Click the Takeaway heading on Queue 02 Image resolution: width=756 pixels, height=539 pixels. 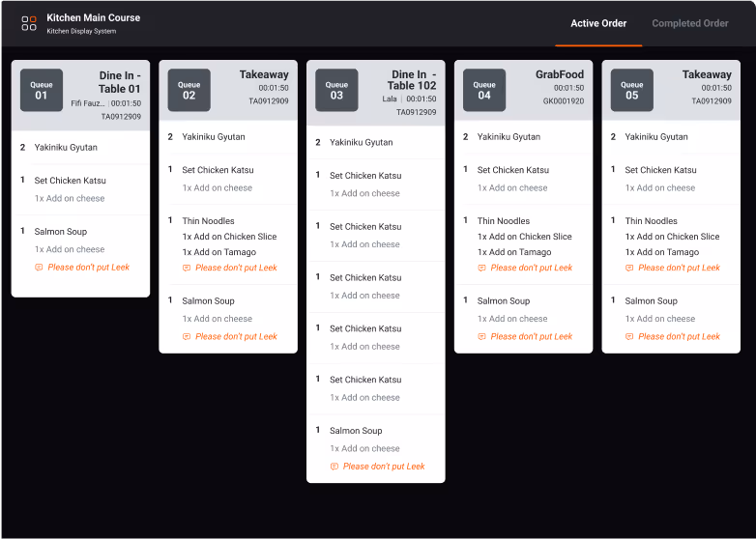pos(264,74)
